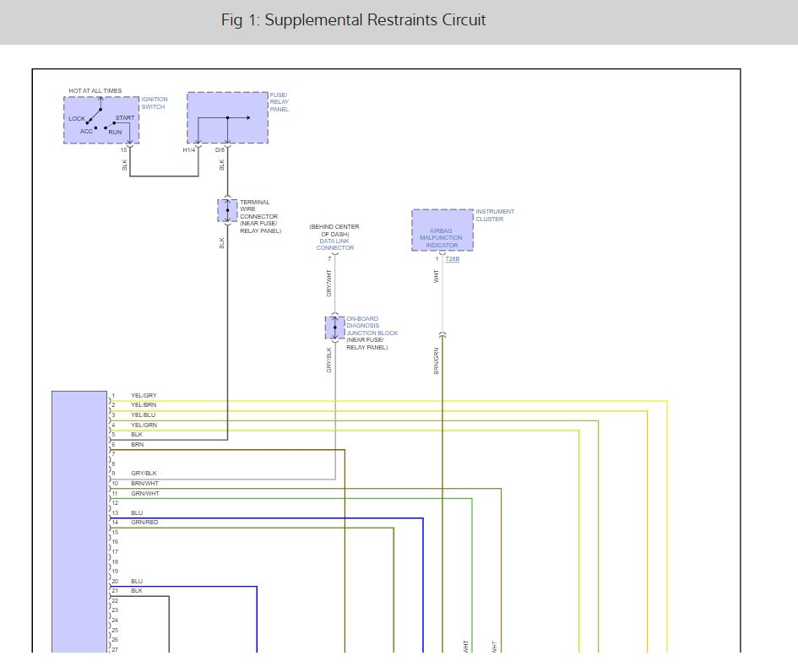Click the GRN/RED wire label
The width and height of the screenshot is (798, 672).
click(144, 523)
